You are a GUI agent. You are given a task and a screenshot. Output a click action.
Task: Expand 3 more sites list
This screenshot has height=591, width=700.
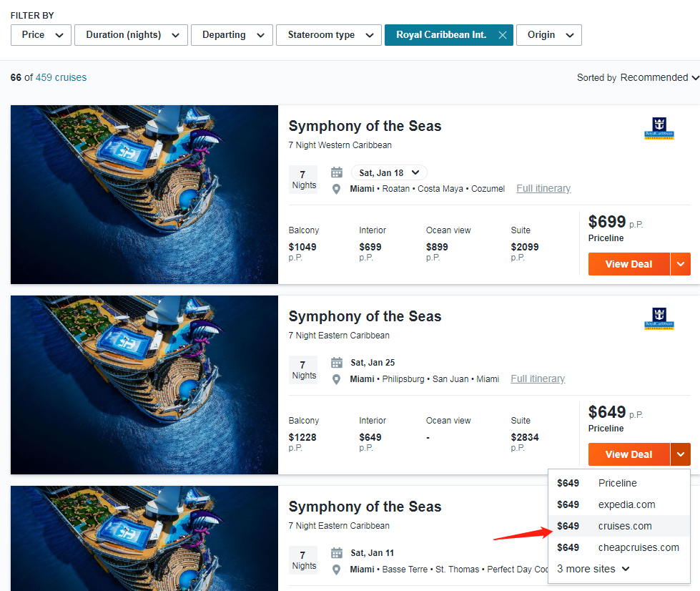pyautogui.click(x=593, y=569)
